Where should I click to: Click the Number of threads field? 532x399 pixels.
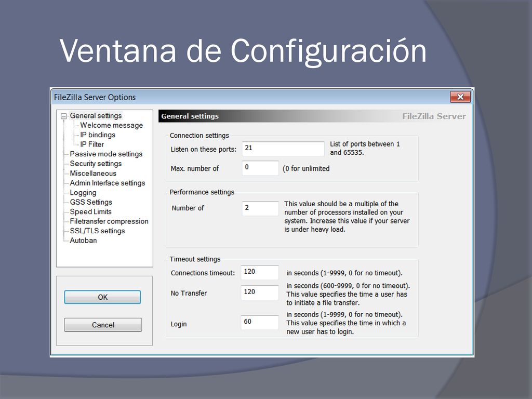260,208
